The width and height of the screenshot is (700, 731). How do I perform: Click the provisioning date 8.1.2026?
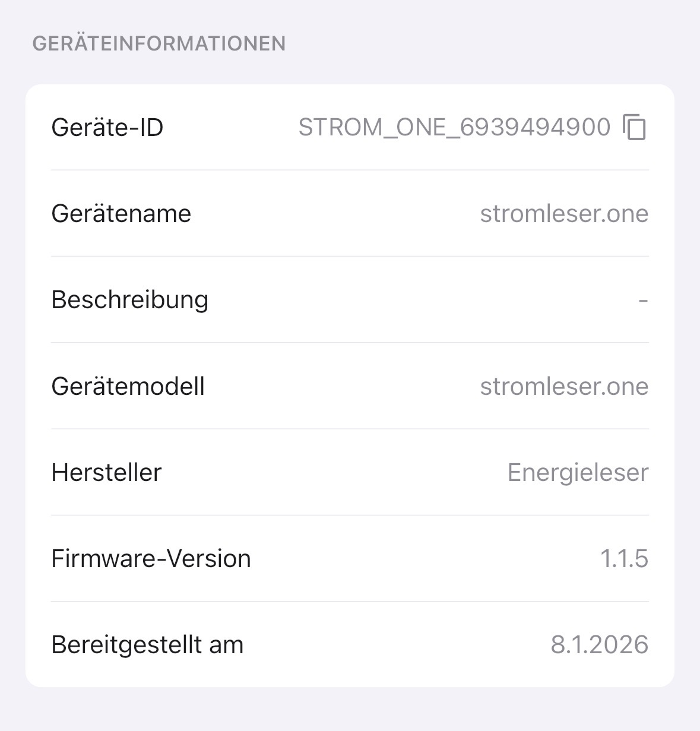(599, 645)
